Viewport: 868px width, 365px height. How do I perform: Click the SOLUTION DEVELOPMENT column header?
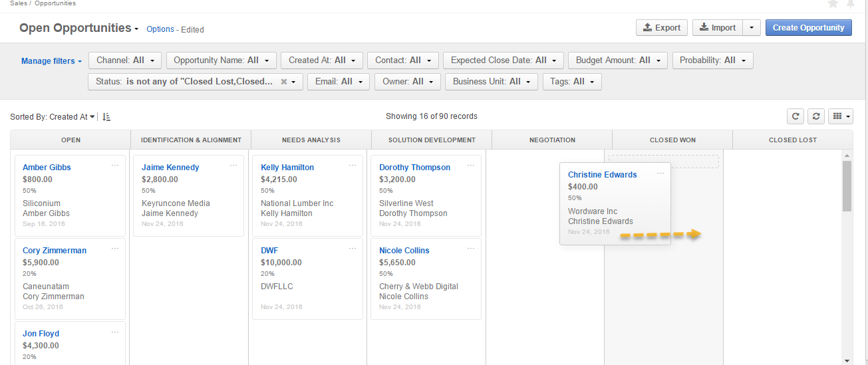(x=432, y=140)
